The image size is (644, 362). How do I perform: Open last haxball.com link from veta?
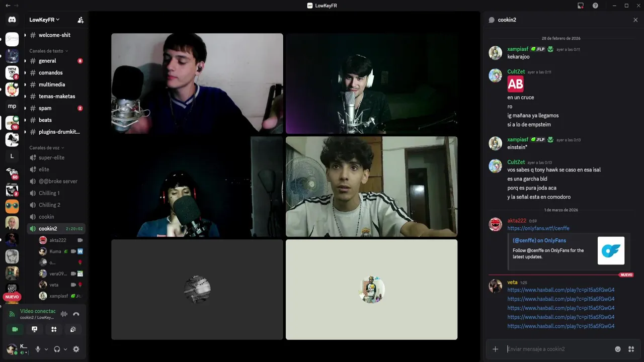[x=560, y=326]
